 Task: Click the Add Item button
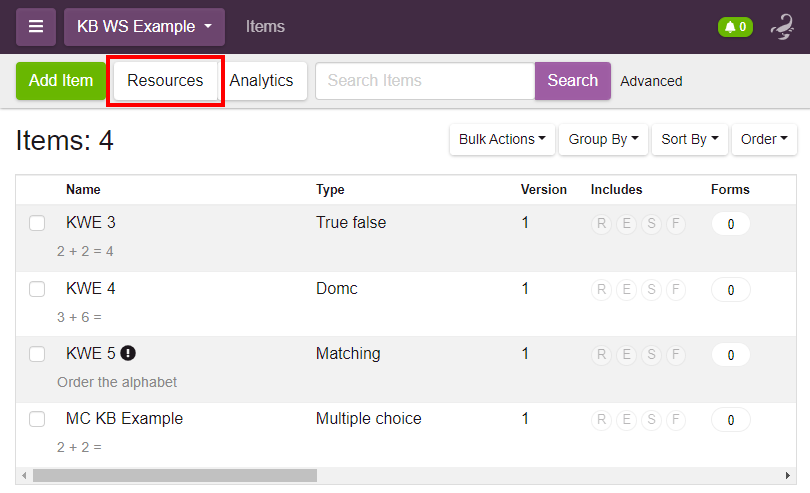point(61,81)
